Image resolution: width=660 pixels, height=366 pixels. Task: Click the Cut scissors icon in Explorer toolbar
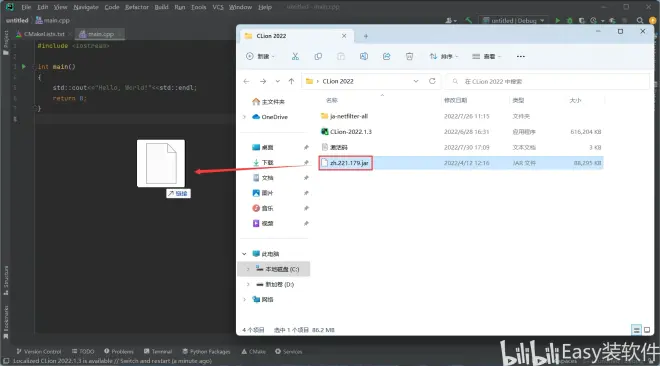pyautogui.click(x=295, y=56)
